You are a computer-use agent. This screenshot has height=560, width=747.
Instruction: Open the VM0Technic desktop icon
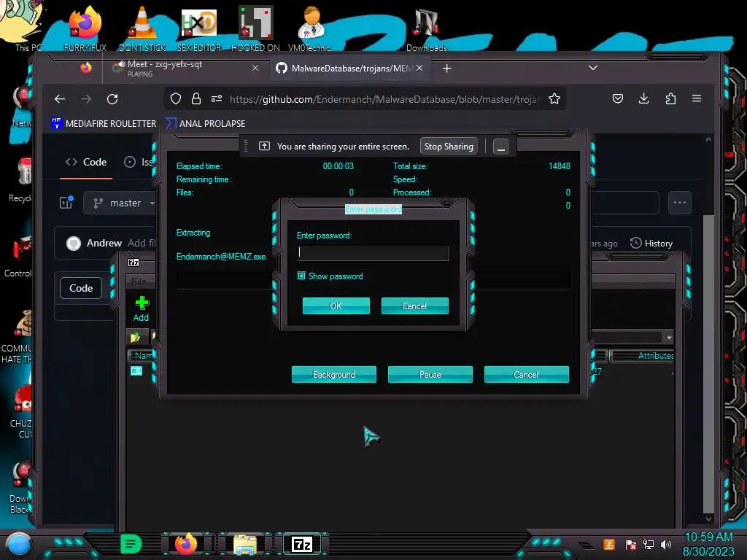click(311, 28)
